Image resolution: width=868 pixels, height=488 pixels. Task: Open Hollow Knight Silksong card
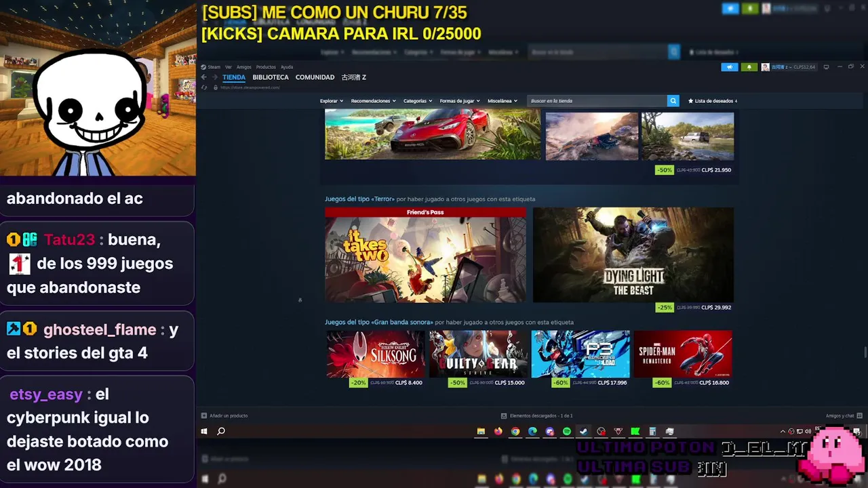(376, 354)
